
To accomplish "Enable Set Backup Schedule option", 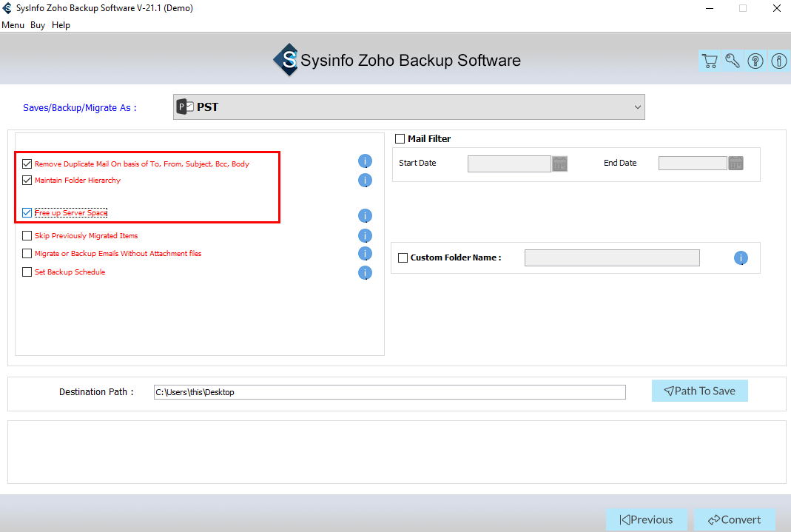I will tap(27, 272).
